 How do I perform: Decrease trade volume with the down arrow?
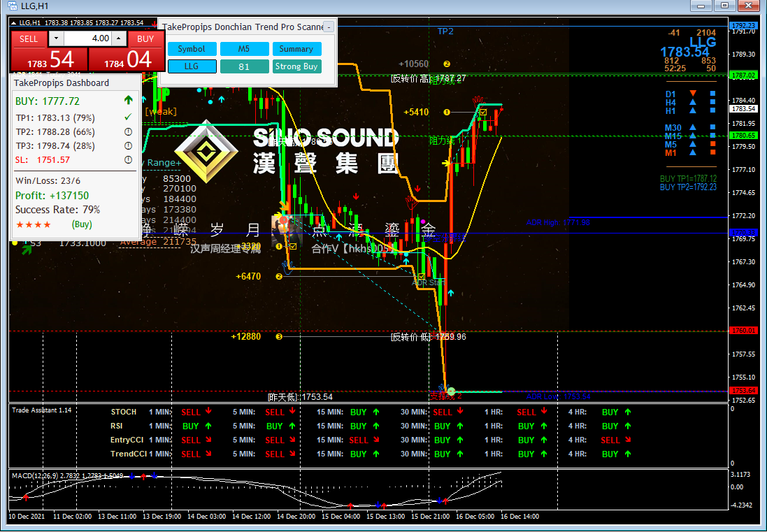tap(56, 38)
